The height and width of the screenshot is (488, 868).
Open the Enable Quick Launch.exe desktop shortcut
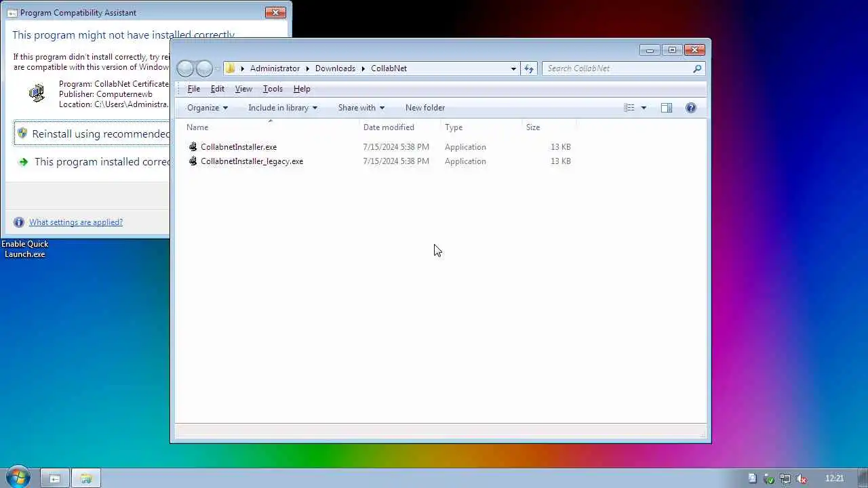[x=25, y=249]
